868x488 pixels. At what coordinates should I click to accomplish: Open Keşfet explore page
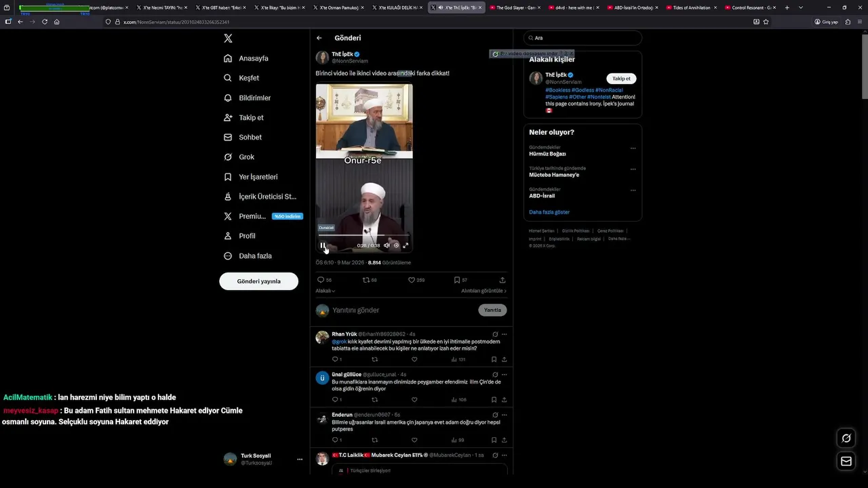click(x=241, y=78)
